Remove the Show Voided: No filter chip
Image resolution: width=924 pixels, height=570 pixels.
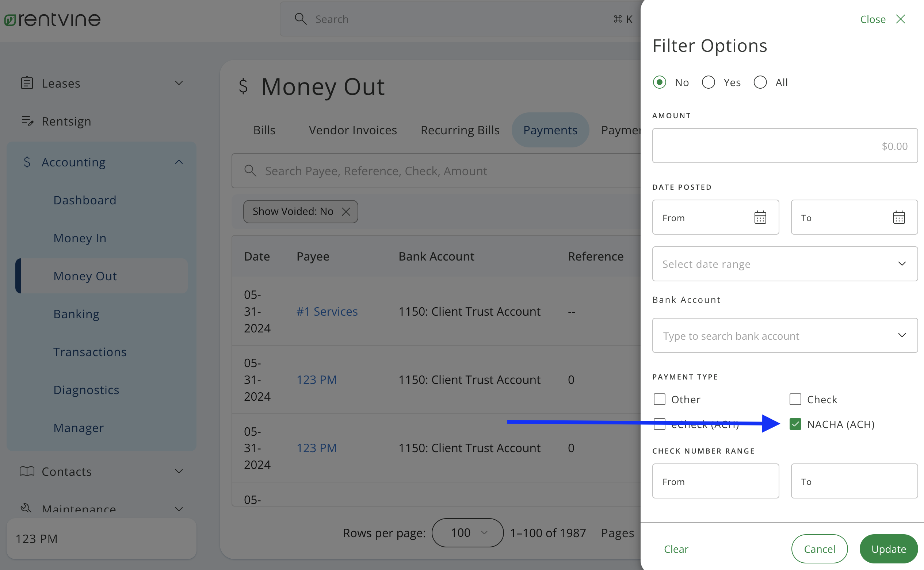345,212
